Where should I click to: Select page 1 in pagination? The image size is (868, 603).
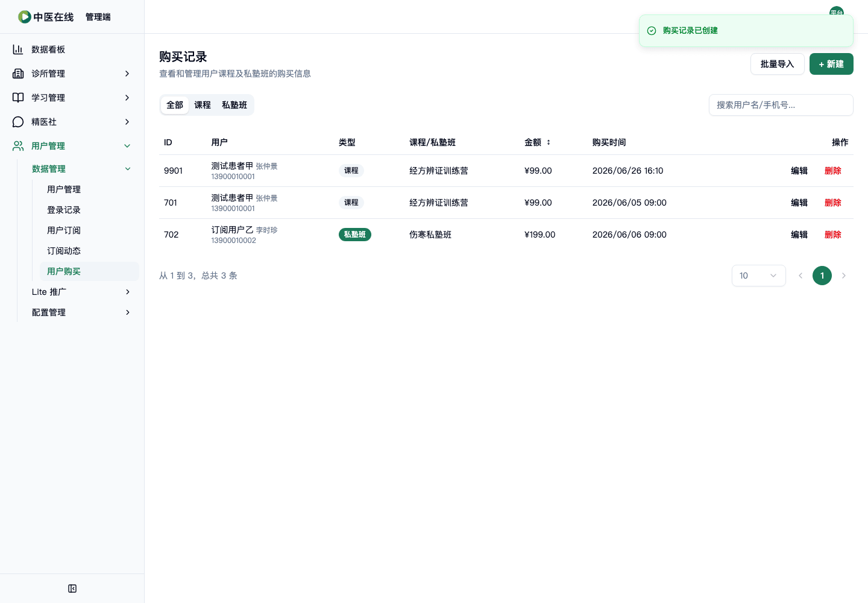click(x=822, y=276)
